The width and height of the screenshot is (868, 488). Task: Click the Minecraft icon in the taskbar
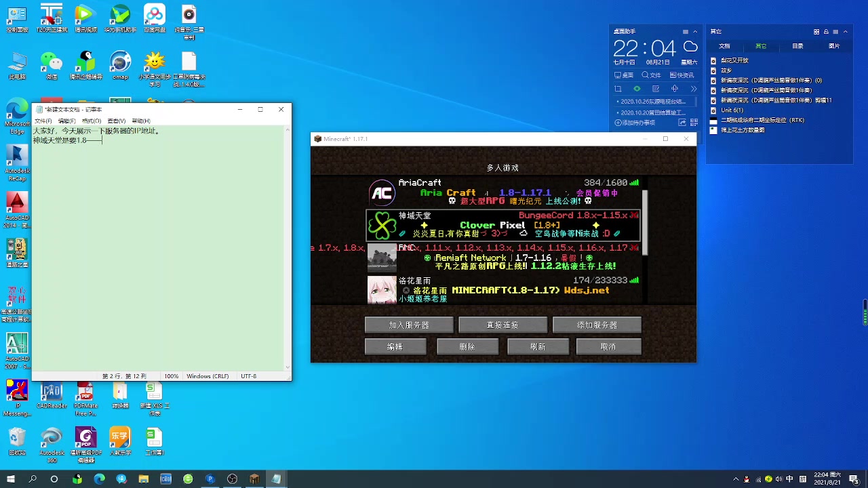coord(254,479)
